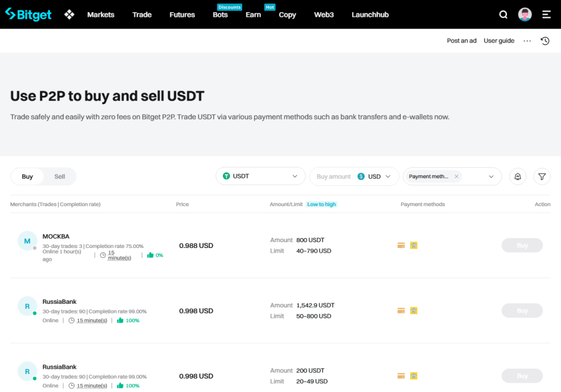Image resolution: width=561 pixels, height=392 pixels.
Task: Click Buy for RussiaBank 20-49 USD offer
Action: [x=522, y=376]
